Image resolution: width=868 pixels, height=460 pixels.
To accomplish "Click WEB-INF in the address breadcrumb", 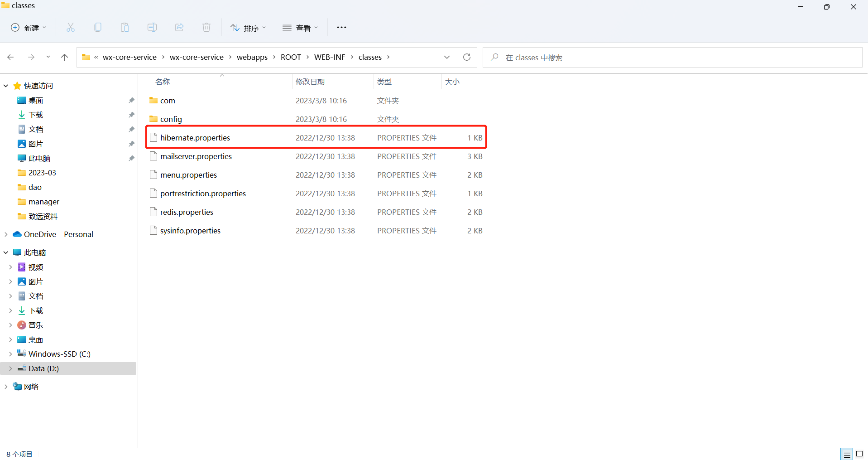I will 330,57.
